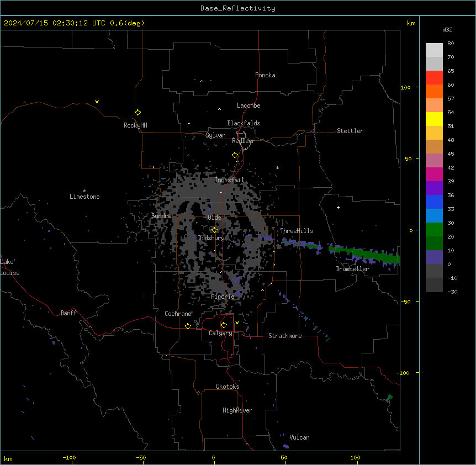Click the Lake Louise label
Screen dimensions: 476x465
pos(10,267)
